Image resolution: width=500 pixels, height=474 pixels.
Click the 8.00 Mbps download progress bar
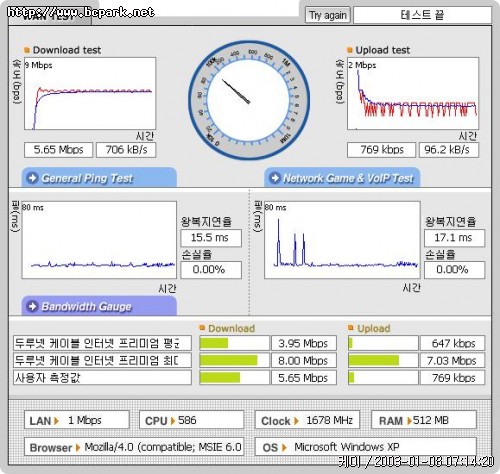pyautogui.click(x=234, y=360)
